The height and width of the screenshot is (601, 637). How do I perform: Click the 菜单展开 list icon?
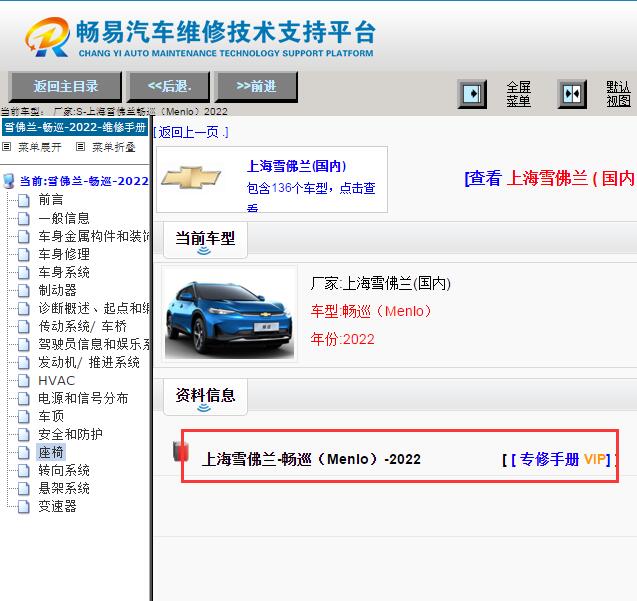(6, 147)
